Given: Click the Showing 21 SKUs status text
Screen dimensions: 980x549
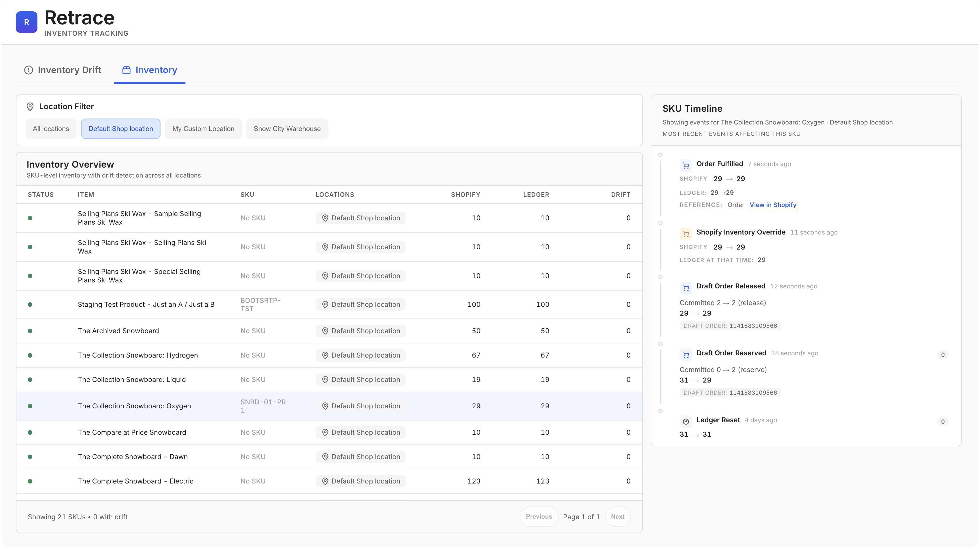Looking at the screenshot, I should click(78, 517).
